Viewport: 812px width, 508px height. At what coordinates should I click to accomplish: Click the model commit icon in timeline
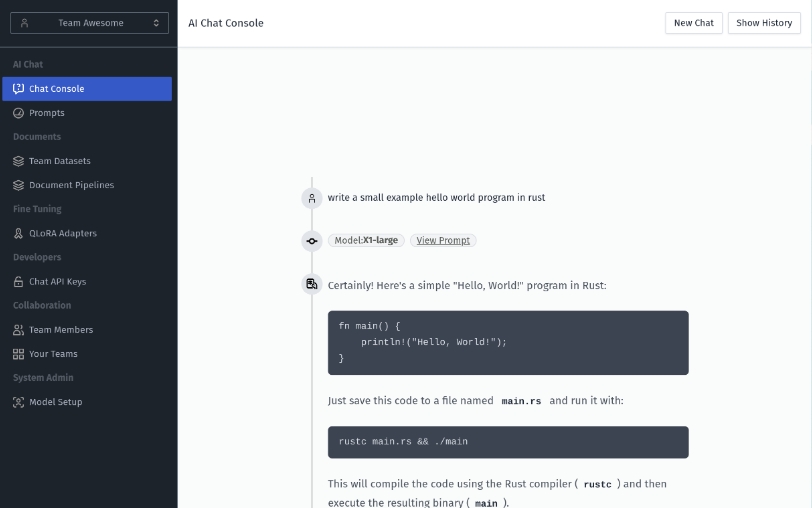pos(312,241)
